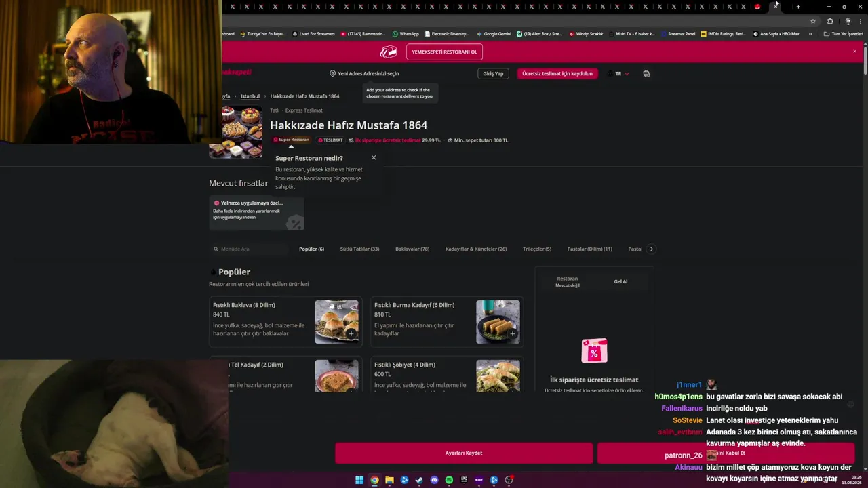Click the location pin icon beside Yeni Adres
Viewport: 868px width, 488px height.
point(332,73)
